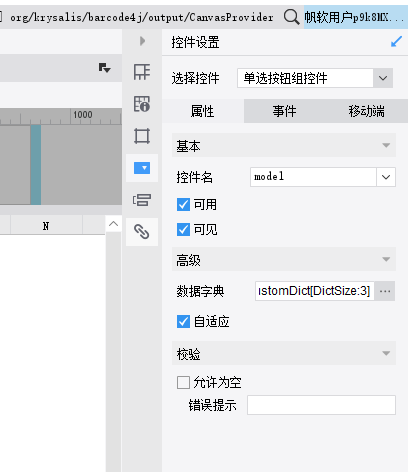Click the blue dock arrow icon
Screen dimensions: 408x472
[396, 42]
